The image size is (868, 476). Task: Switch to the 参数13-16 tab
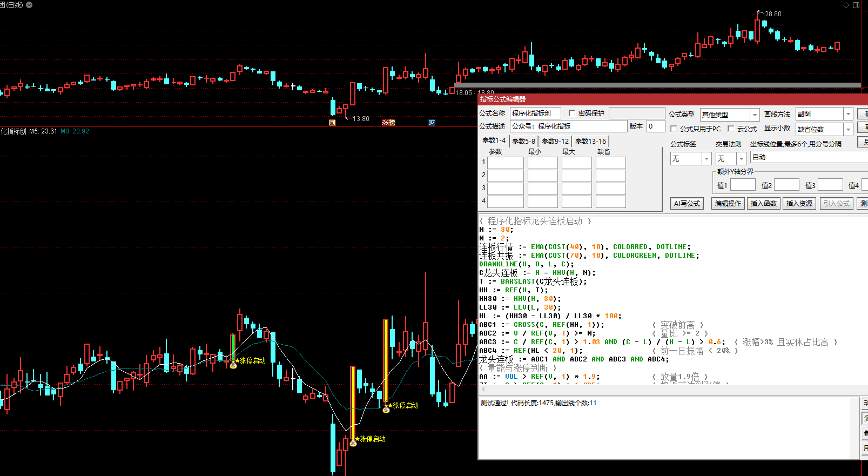tap(590, 141)
